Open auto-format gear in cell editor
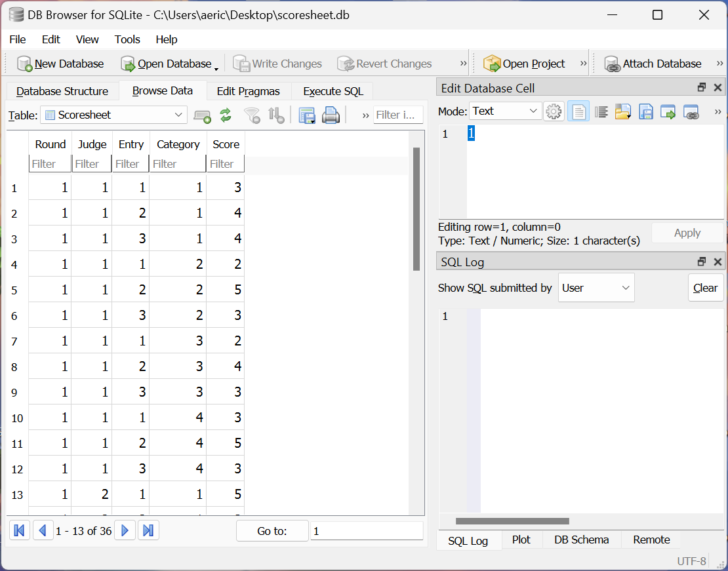The image size is (728, 571). click(x=554, y=111)
